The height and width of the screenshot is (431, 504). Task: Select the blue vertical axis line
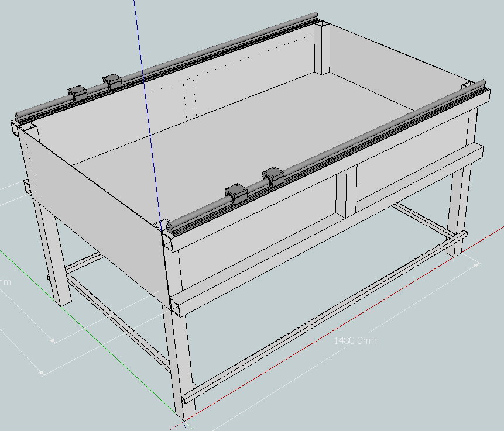point(140,58)
